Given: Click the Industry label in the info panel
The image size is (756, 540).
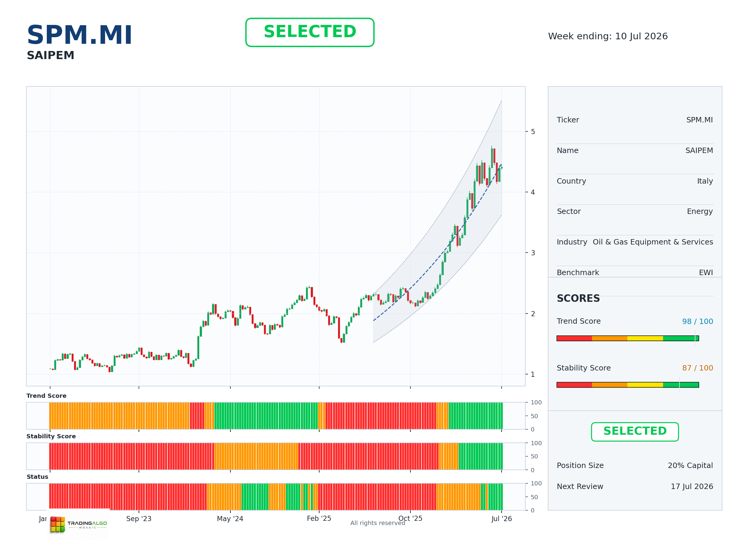Looking at the screenshot, I should click(x=572, y=242).
